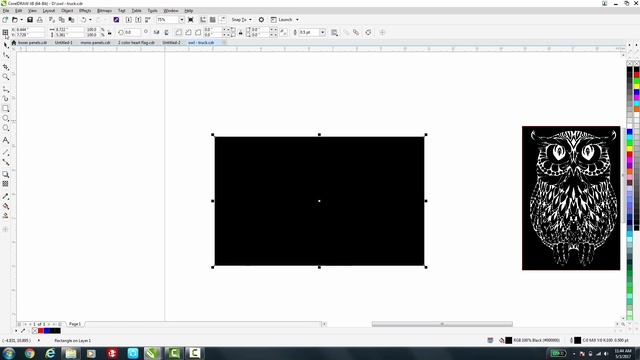This screenshot has height=360, width=640.
Task: Switch to the mono panels.cdr tab
Action: coord(96,42)
